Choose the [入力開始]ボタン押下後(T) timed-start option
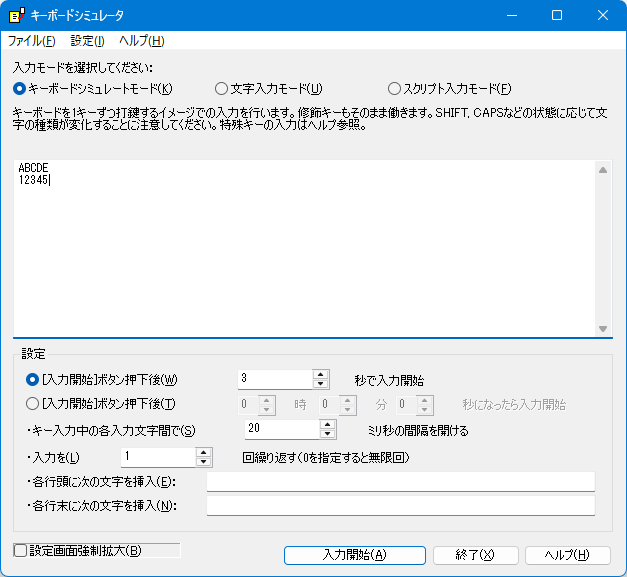 [32, 404]
